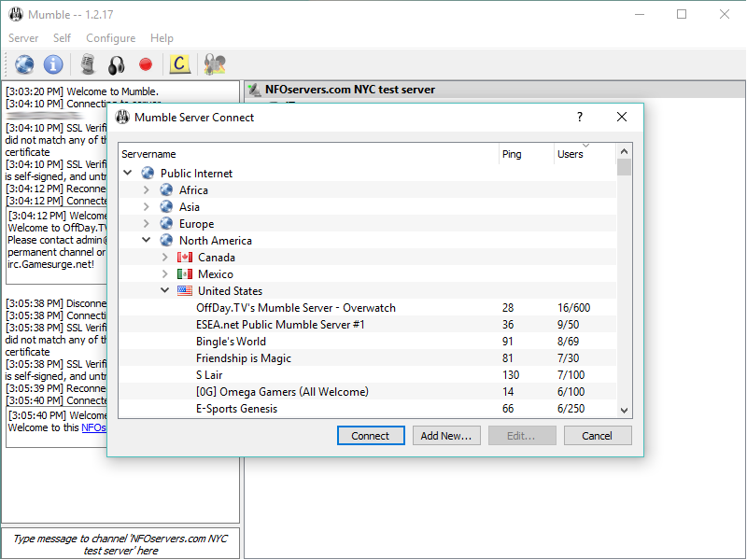This screenshot has height=560, width=747.
Task: Click the Connect button in the dialog
Action: click(x=371, y=436)
